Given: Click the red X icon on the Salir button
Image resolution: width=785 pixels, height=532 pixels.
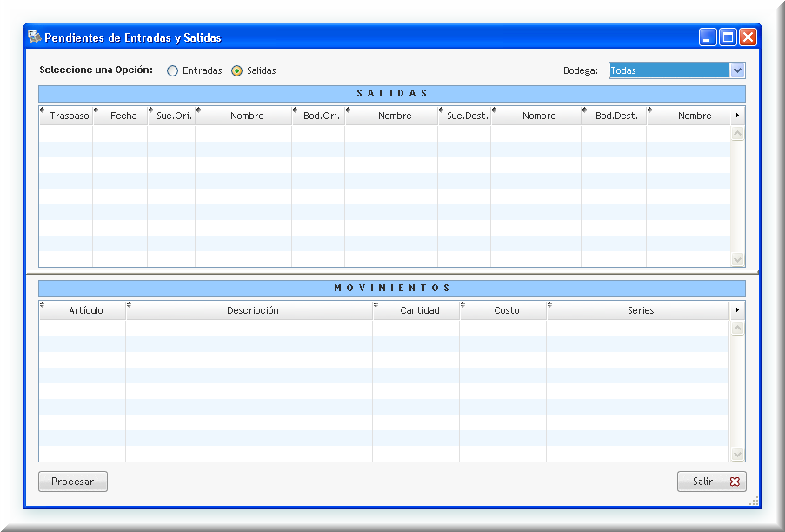Looking at the screenshot, I should (x=735, y=482).
